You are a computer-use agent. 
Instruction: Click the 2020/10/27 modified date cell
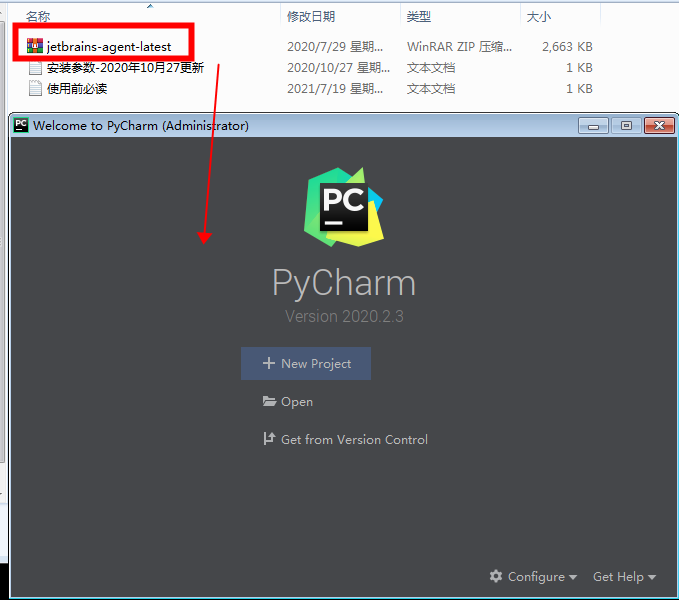point(338,68)
